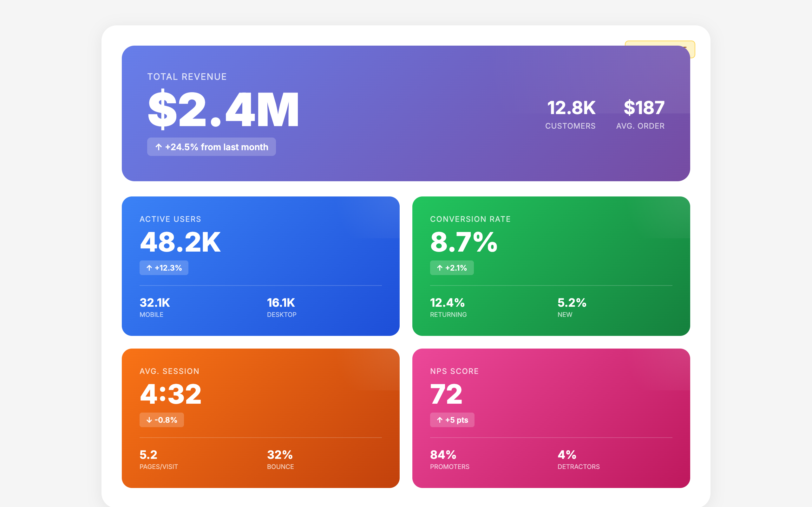The height and width of the screenshot is (507, 812).
Task: Click the up arrow in the +24.5% badge
Action: click(x=159, y=147)
